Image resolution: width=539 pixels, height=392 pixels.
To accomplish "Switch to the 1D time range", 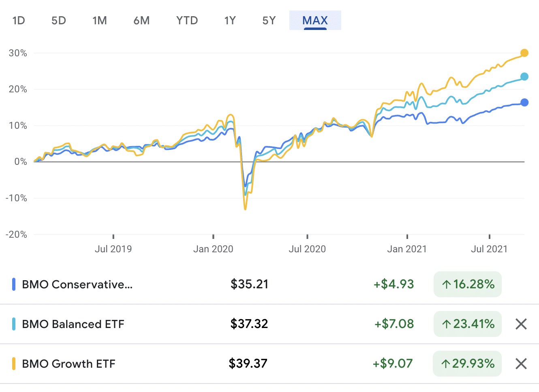I will click(19, 20).
